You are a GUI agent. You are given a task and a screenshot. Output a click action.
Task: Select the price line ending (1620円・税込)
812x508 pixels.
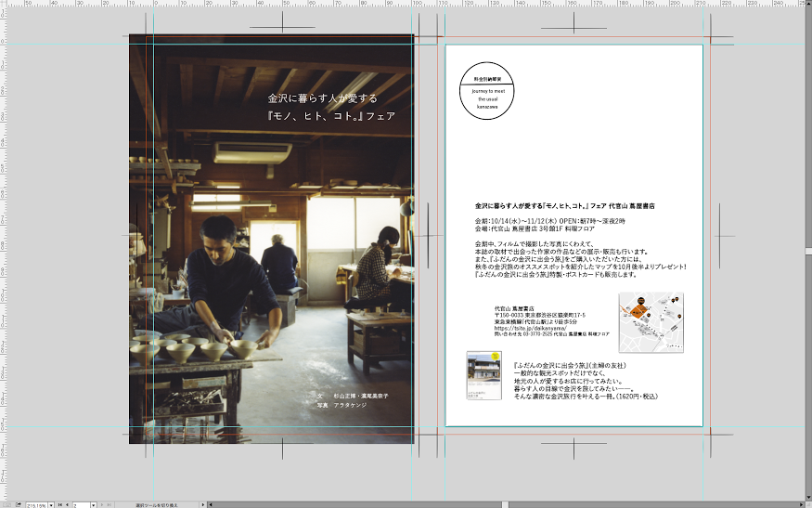click(x=586, y=397)
